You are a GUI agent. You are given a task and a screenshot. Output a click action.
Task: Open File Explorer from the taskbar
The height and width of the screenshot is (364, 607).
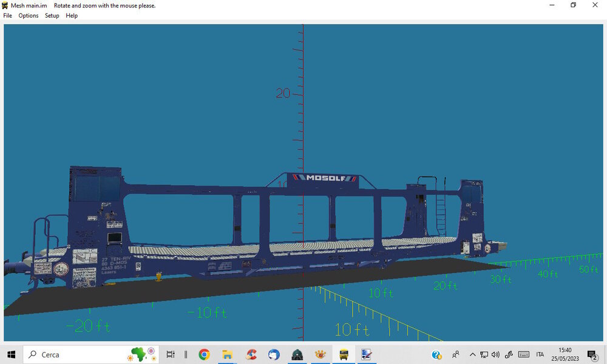click(x=227, y=354)
